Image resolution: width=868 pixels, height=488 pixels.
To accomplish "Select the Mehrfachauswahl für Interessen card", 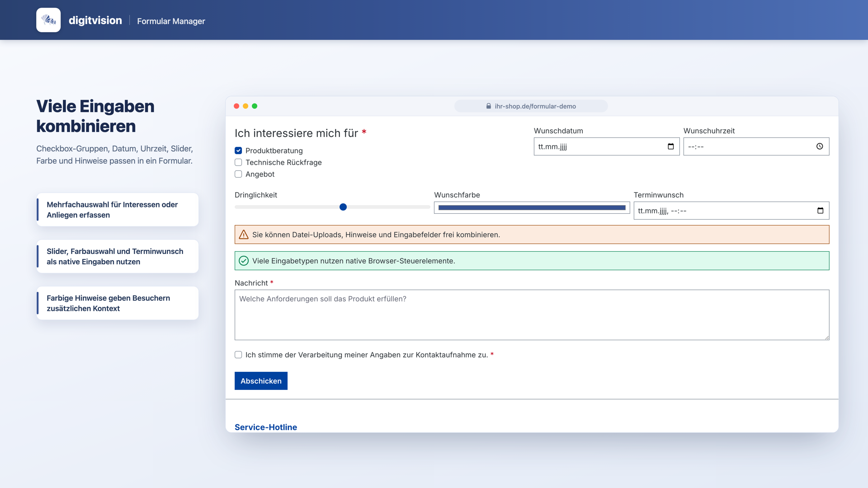I will click(x=118, y=210).
